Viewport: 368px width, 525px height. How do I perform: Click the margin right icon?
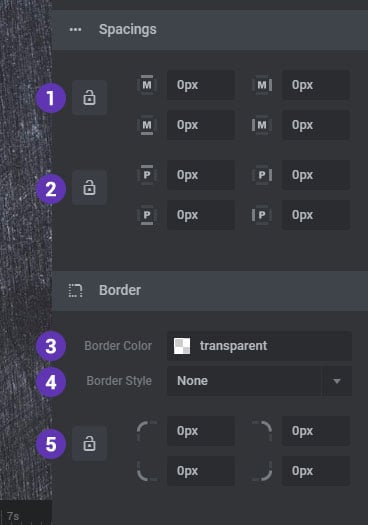point(262,85)
